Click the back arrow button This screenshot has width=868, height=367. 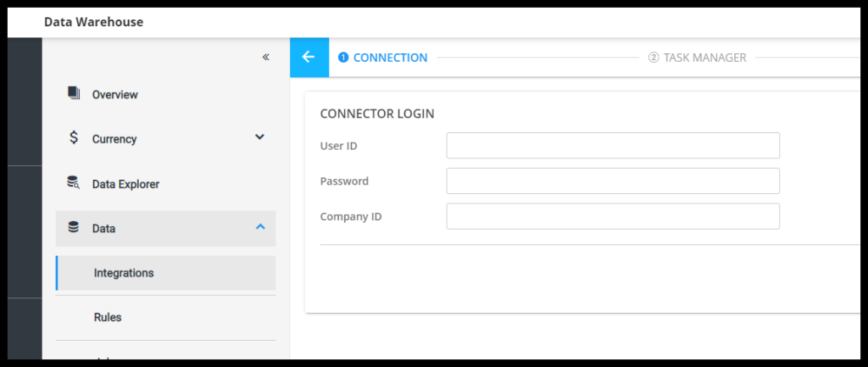[309, 58]
